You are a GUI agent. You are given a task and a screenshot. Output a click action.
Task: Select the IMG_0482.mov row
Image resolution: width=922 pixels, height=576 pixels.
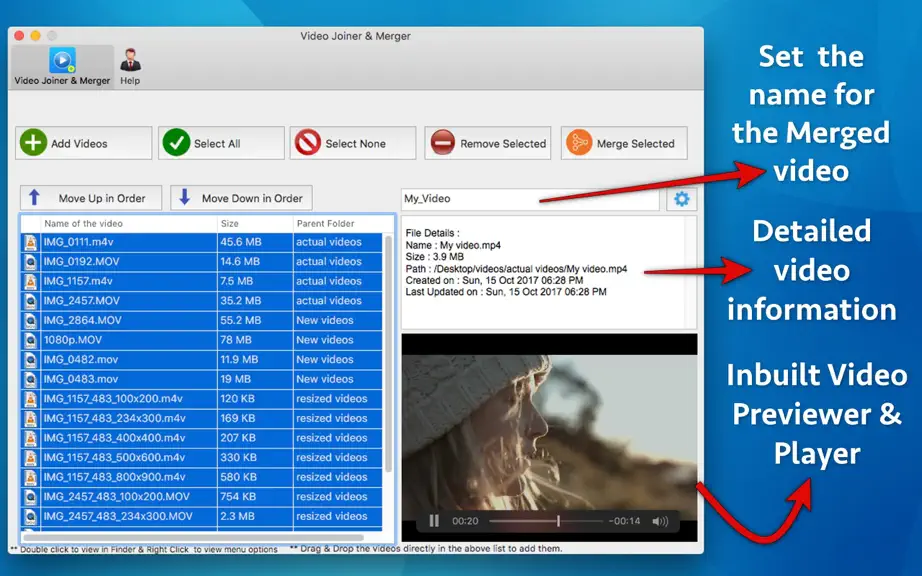202,359
